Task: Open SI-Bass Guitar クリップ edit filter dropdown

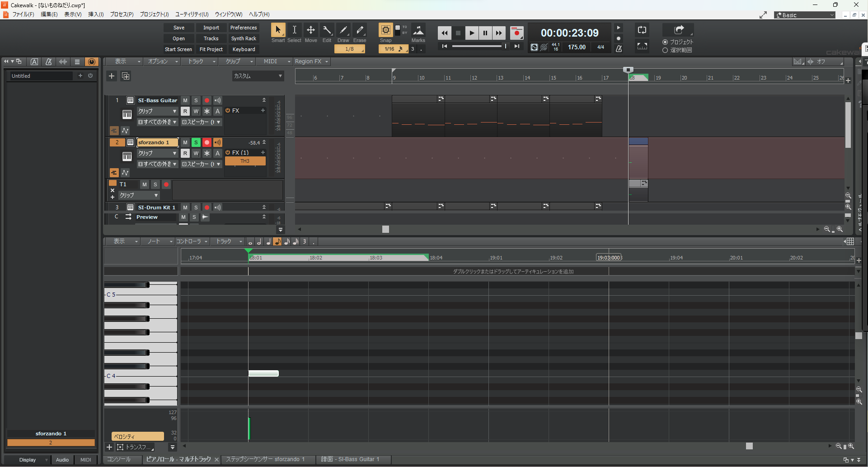Action: [x=157, y=111]
